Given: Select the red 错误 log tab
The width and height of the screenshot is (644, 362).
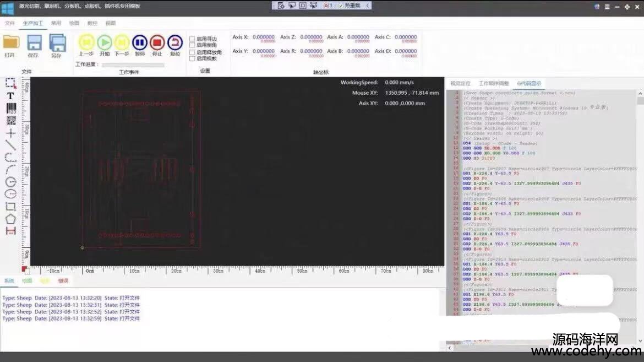Looking at the screenshot, I should [63, 281].
